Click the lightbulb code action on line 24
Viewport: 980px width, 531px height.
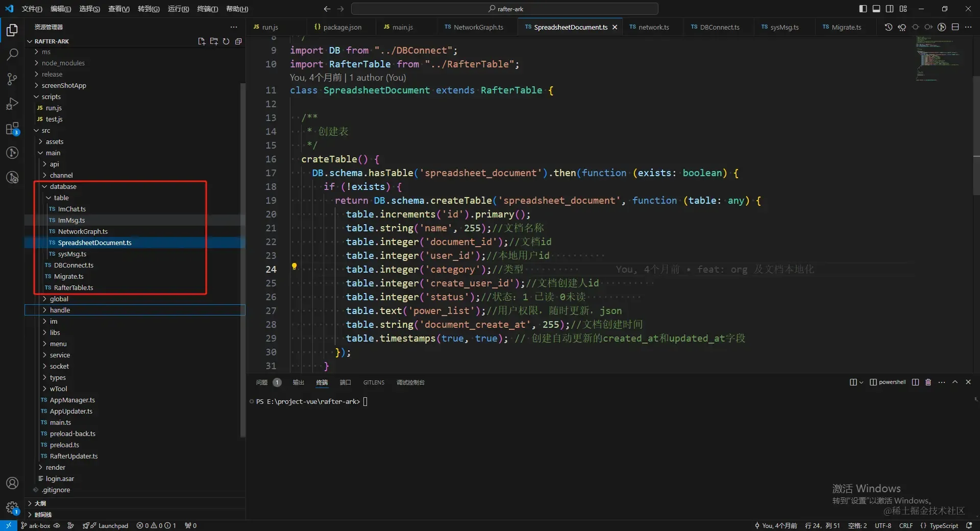point(294,267)
